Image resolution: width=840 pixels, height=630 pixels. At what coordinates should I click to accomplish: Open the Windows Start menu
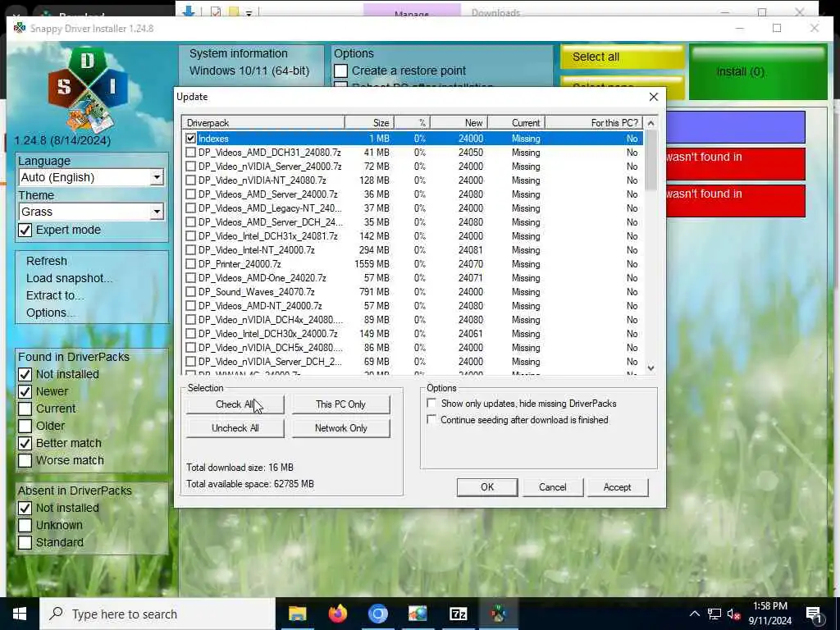(x=20, y=614)
